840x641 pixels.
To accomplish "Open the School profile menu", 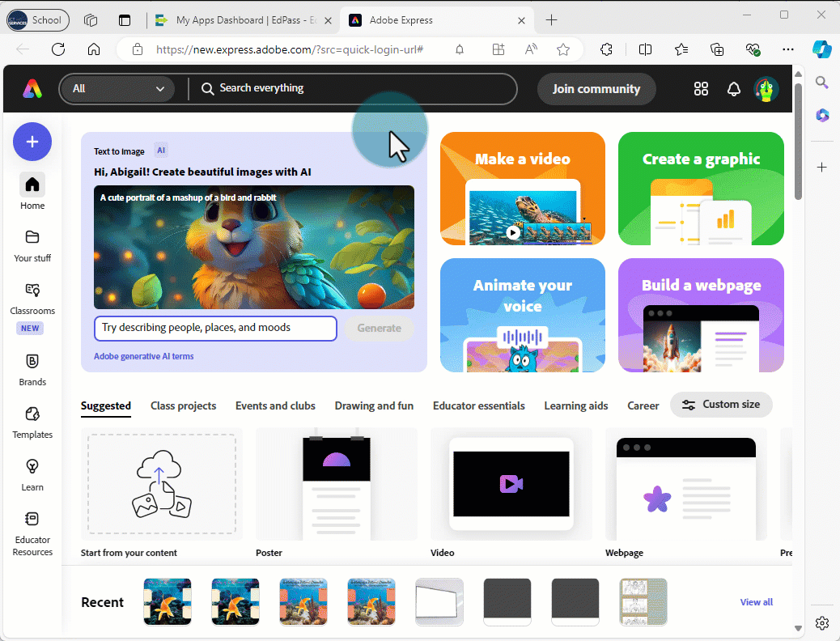I will [37, 20].
